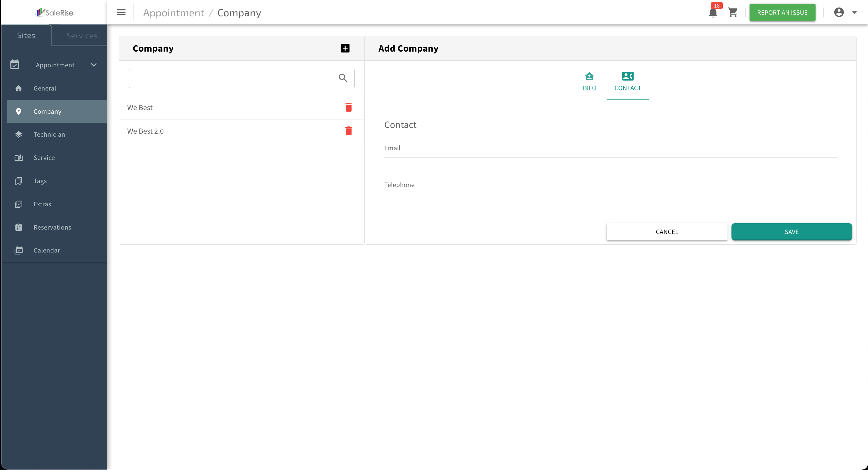Click the Reservations clipboard icon

click(18, 227)
